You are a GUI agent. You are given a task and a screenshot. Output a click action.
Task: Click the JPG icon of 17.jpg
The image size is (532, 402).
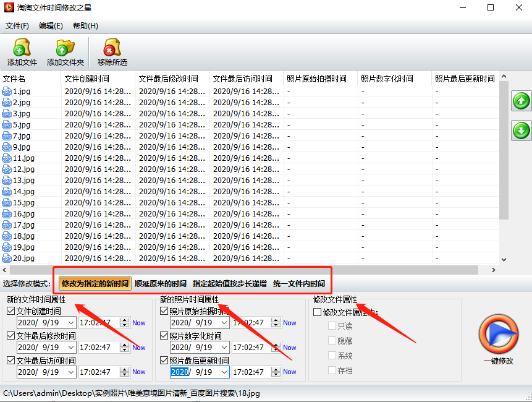point(7,225)
